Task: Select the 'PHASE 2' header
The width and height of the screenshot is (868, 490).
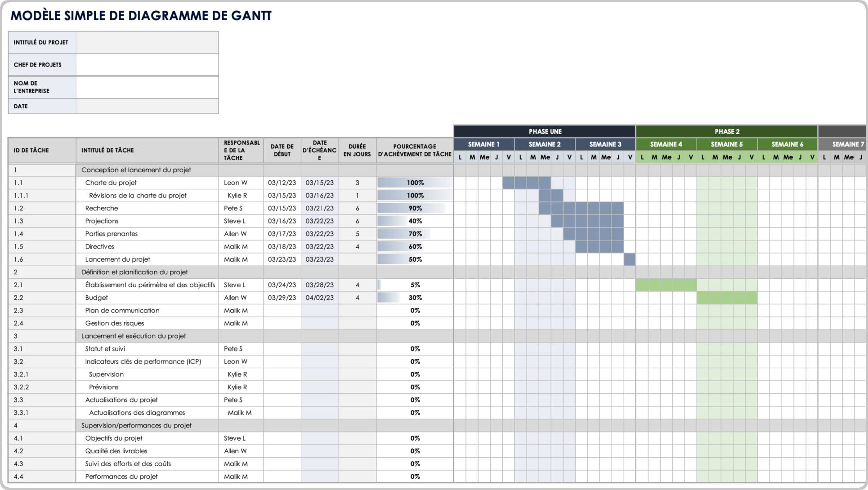Action: point(727,131)
